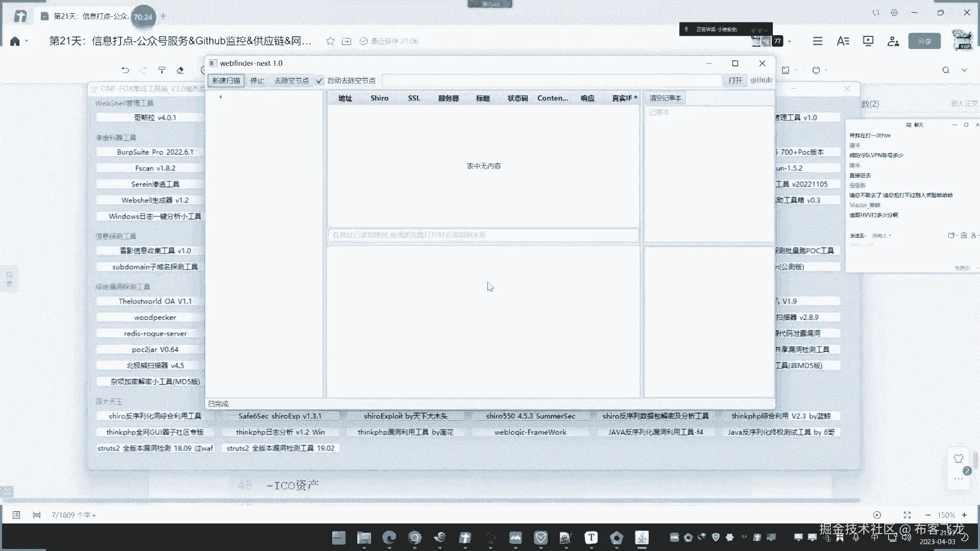Click the Shiro column header
The height and width of the screenshot is (551, 980).
click(x=379, y=98)
